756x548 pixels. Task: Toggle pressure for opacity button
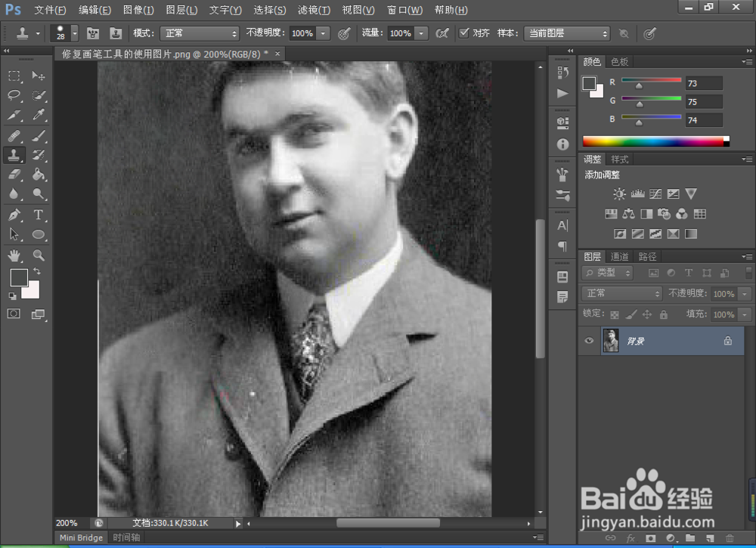[343, 33]
